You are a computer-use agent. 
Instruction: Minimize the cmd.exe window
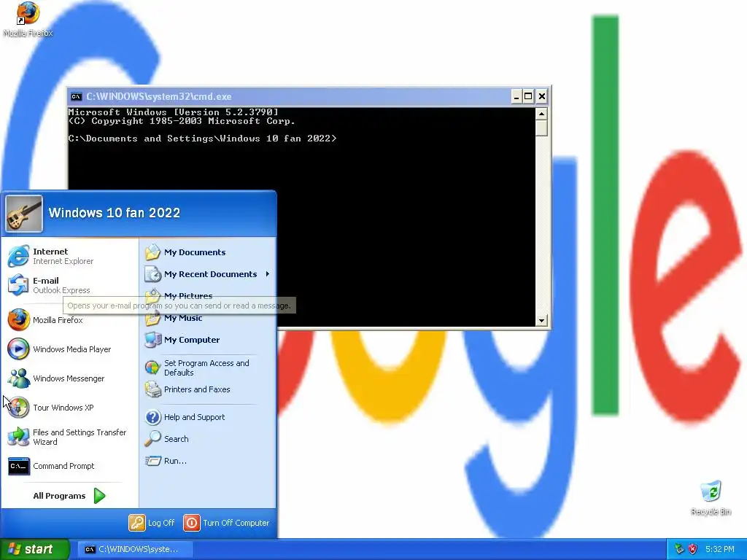click(516, 97)
